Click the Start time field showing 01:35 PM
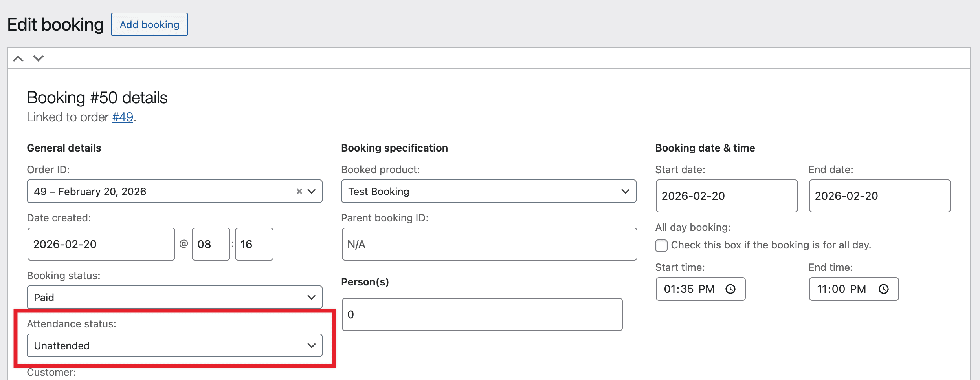This screenshot has height=380, width=980. pyautogui.click(x=689, y=289)
